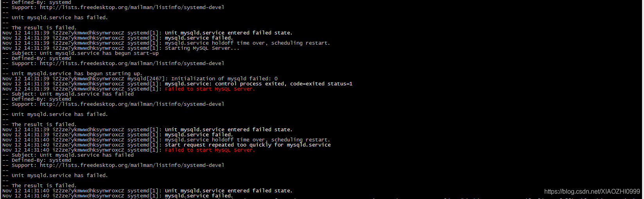
Task: Select the hostname in the 'Starting MySQL Server' row
Action: [x=88, y=48]
